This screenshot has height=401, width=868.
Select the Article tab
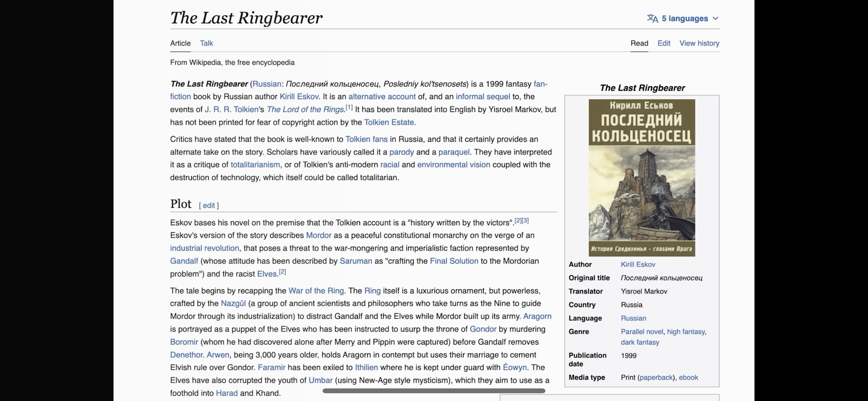click(x=180, y=43)
